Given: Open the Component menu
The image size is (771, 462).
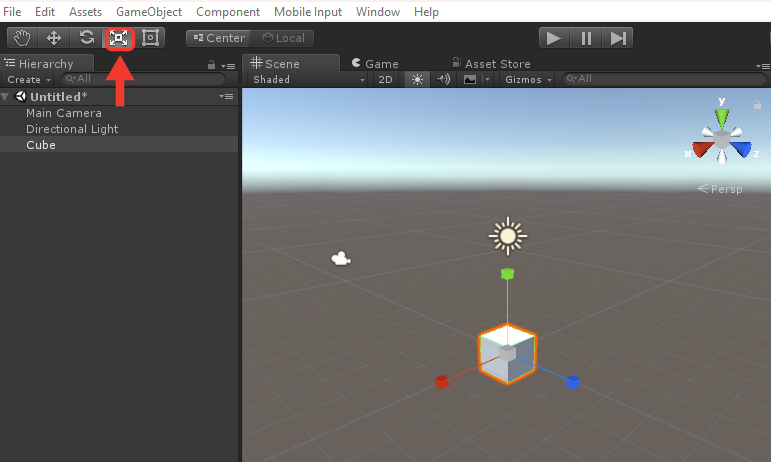Looking at the screenshot, I should click(x=228, y=12).
